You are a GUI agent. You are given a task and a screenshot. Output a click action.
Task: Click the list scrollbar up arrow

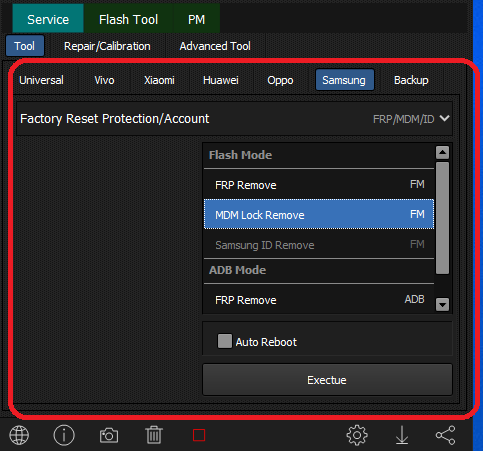pos(442,153)
